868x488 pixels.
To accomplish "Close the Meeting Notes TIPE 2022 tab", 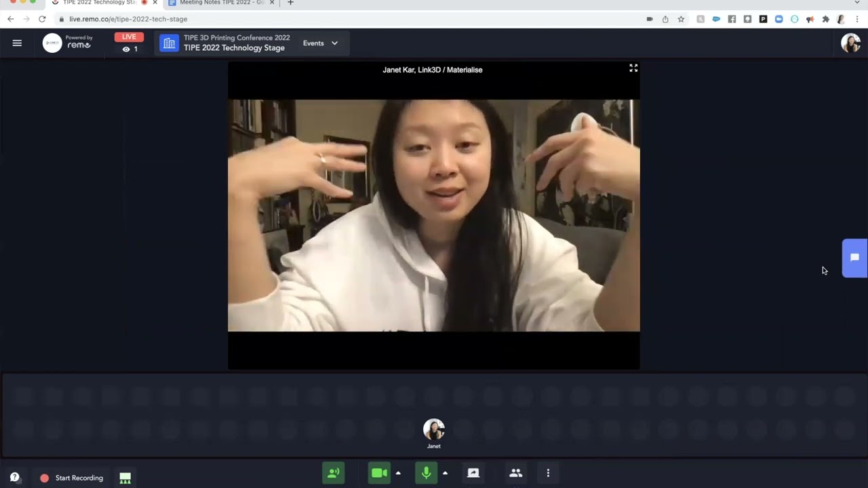I will coord(272,3).
